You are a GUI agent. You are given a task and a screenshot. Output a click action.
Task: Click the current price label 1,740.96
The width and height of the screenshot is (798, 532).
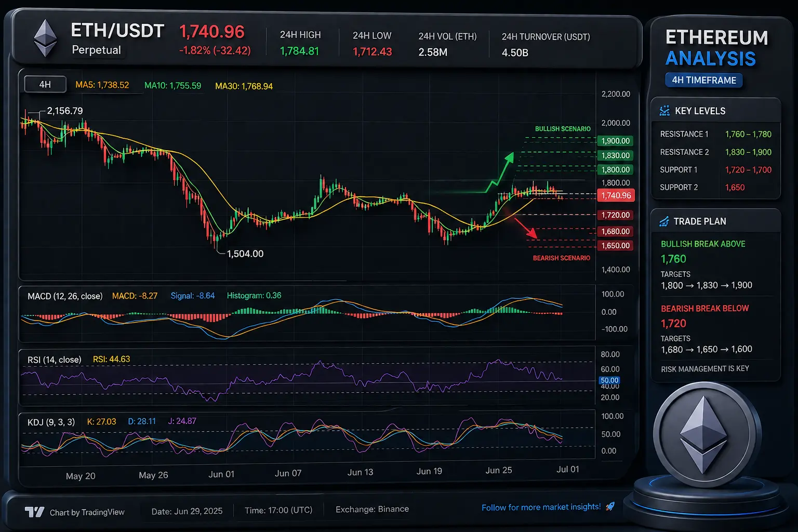point(616,195)
